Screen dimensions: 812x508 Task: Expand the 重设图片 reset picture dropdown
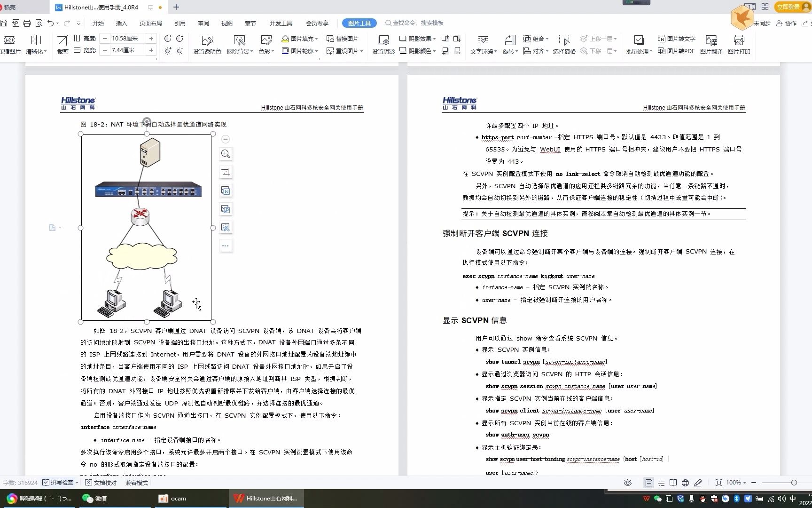361,51
